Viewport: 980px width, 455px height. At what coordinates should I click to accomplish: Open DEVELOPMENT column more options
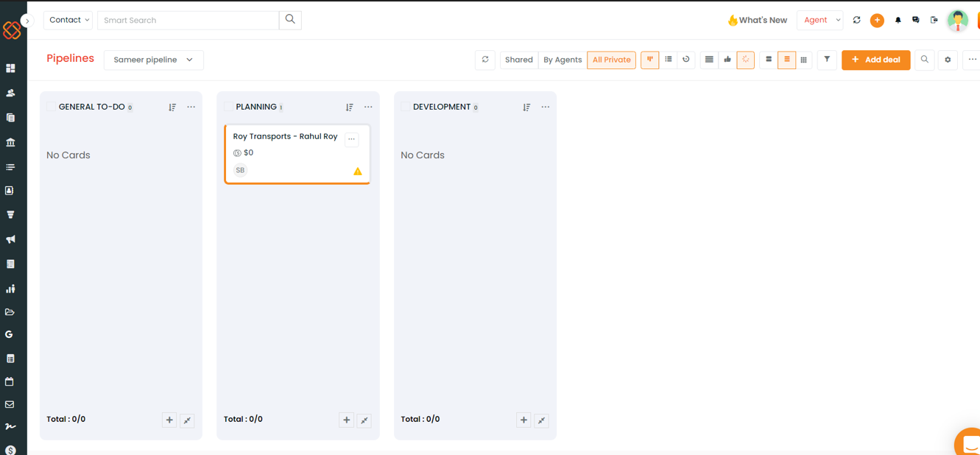pyautogui.click(x=546, y=107)
